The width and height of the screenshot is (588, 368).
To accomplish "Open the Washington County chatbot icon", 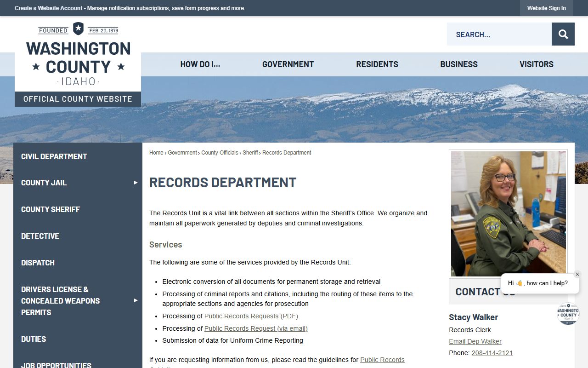I will point(568,314).
